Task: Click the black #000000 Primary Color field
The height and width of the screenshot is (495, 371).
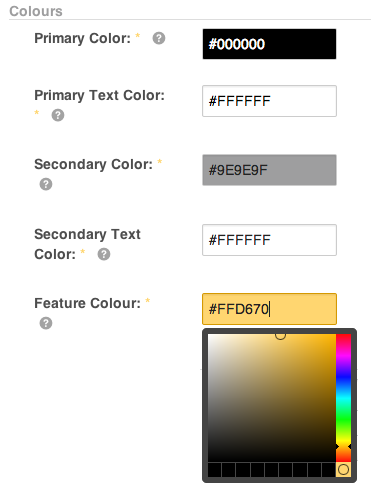Action: click(269, 44)
